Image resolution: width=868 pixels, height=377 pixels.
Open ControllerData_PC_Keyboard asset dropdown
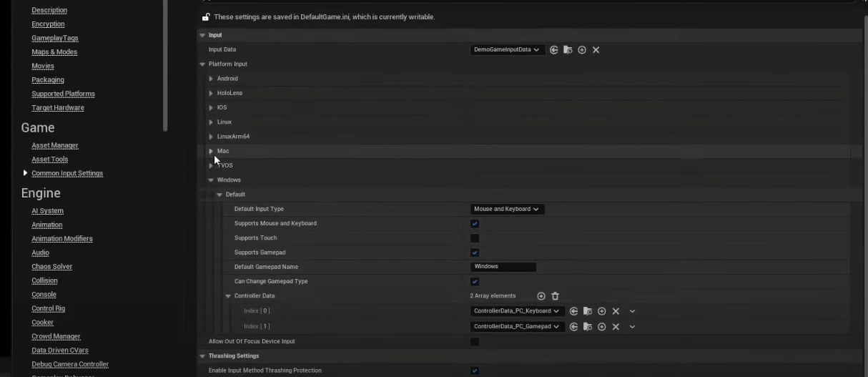click(x=518, y=311)
